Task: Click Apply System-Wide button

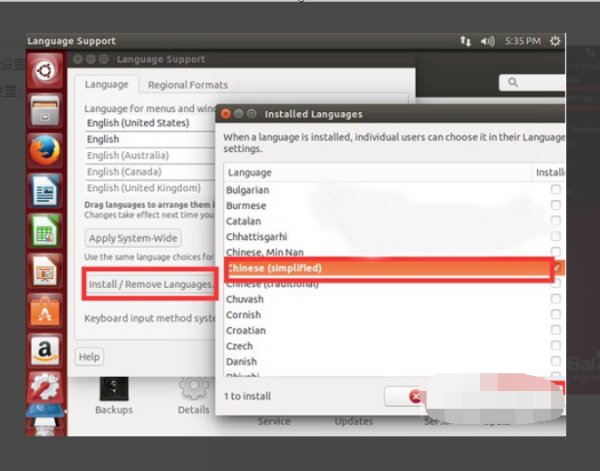Action: 133,238
